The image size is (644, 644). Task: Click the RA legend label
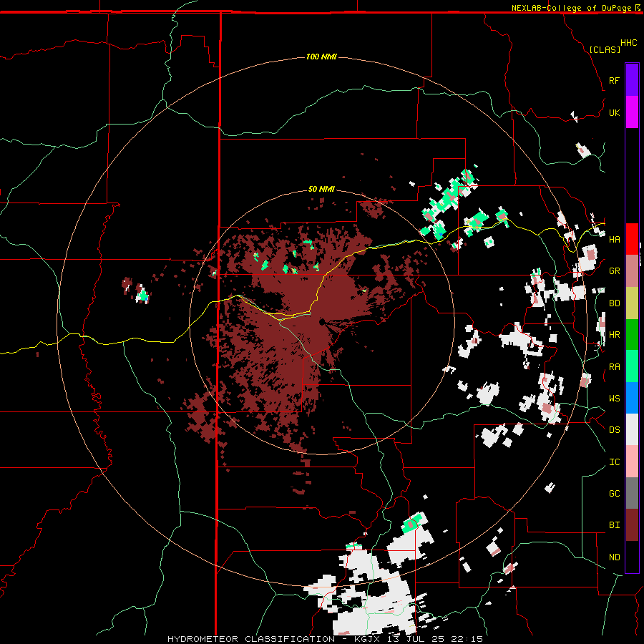coord(614,367)
